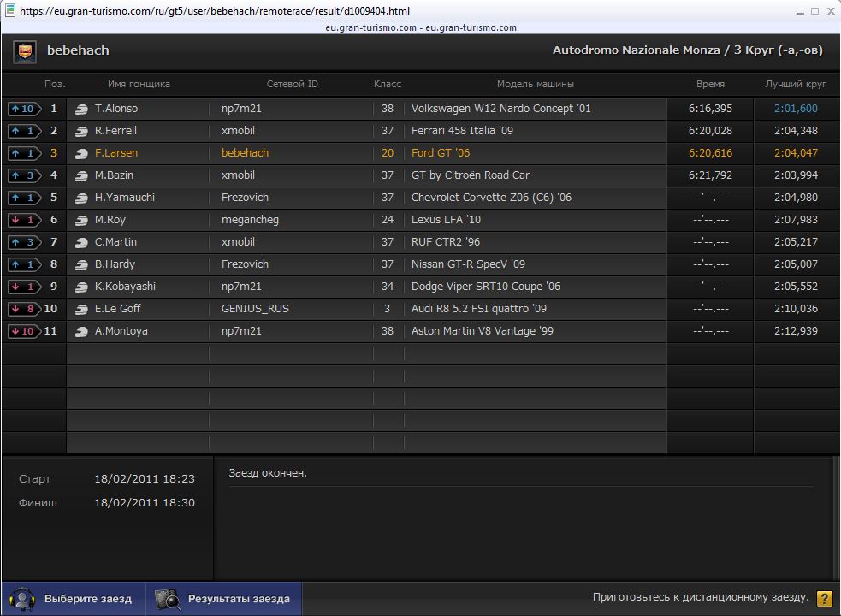The image size is (841, 616).
Task: Click the Сетевой ID column header
Action: pyautogui.click(x=293, y=84)
